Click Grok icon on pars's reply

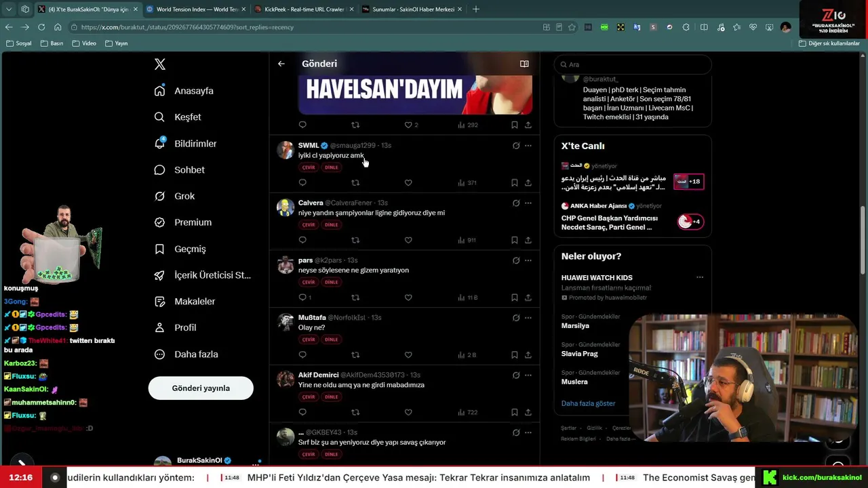516,260
